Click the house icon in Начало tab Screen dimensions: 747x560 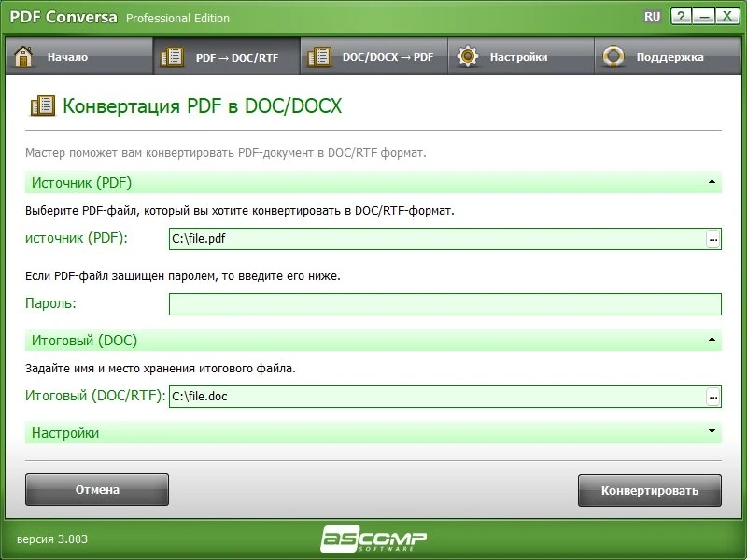[22, 57]
